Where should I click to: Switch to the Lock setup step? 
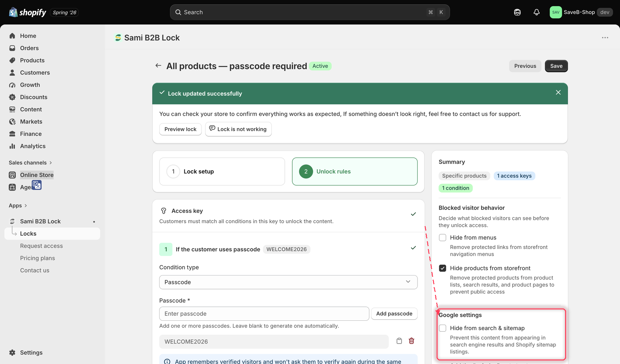(x=222, y=172)
